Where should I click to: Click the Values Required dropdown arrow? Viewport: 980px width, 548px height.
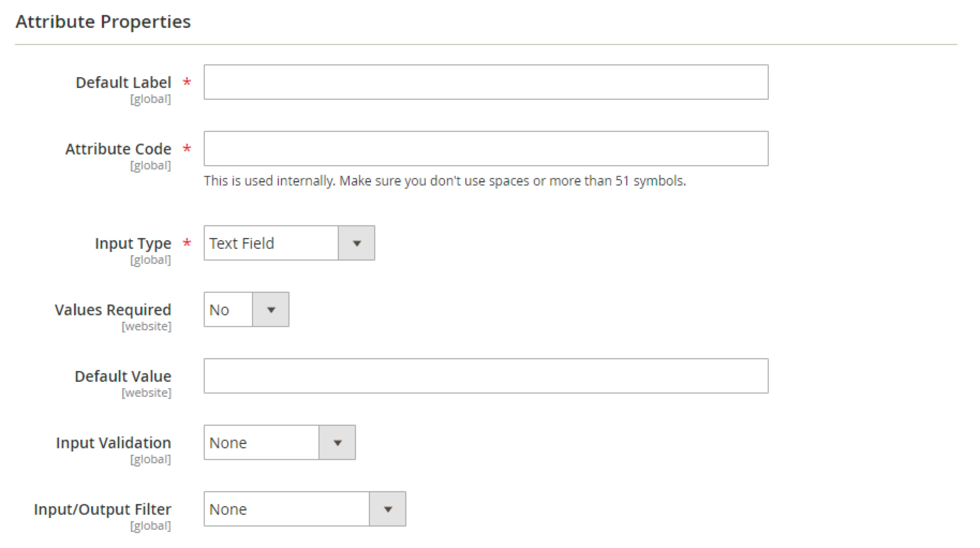coord(271,310)
